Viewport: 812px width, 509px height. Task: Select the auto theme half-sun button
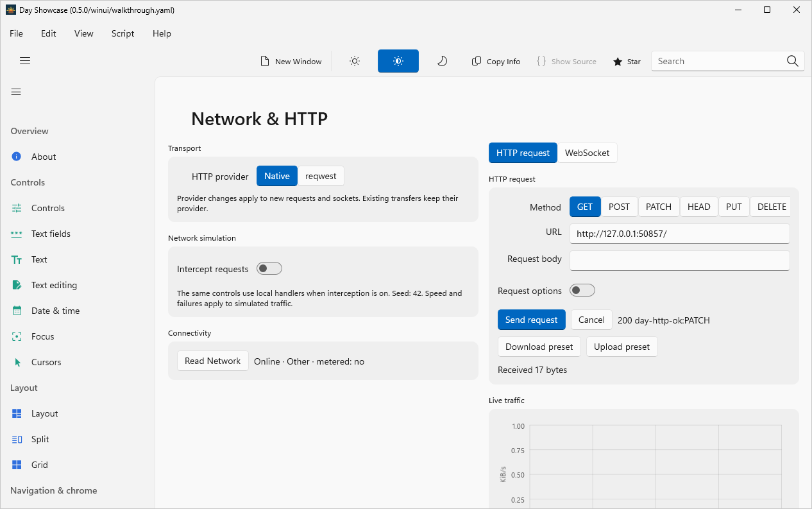[398, 61]
